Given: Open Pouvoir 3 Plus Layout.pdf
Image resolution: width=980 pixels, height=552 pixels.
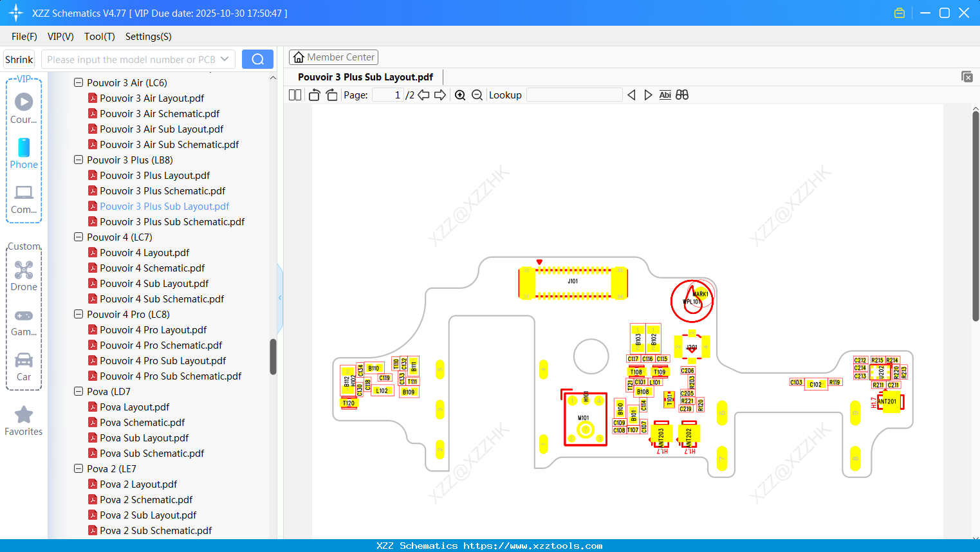Looking at the screenshot, I should 155,176.
